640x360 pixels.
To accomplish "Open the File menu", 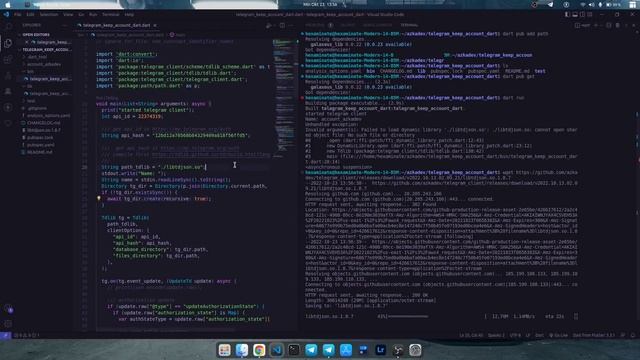I will [18, 14].
